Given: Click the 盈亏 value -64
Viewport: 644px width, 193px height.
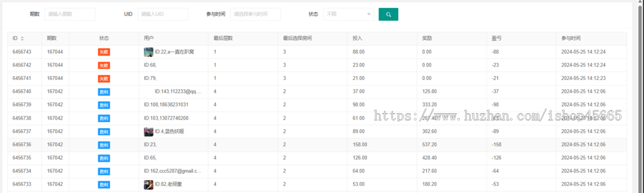Looking at the screenshot, I should 496,171.
